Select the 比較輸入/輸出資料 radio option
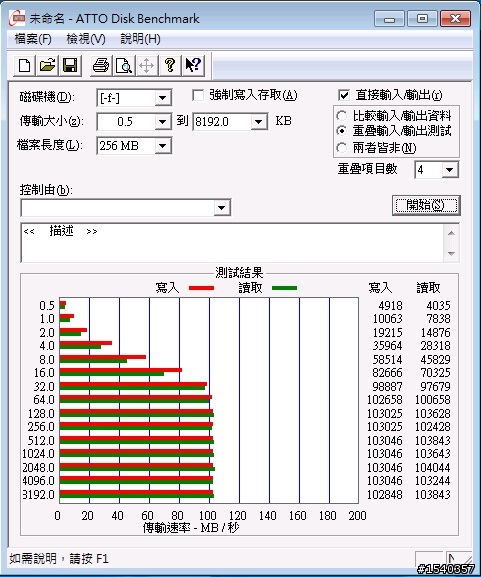Viewport: 481px width, 577px height. pos(342,116)
